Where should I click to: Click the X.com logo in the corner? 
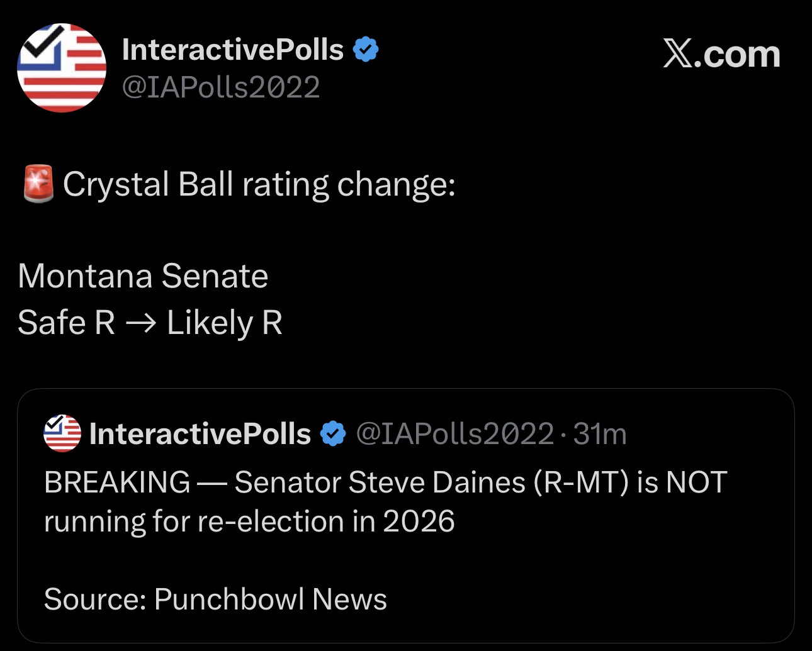[721, 54]
